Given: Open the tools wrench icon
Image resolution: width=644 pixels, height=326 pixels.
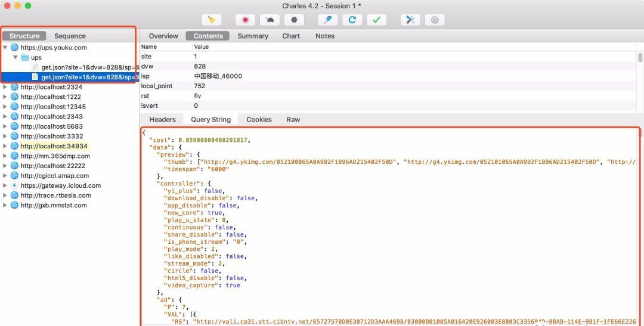Looking at the screenshot, I should (410, 20).
